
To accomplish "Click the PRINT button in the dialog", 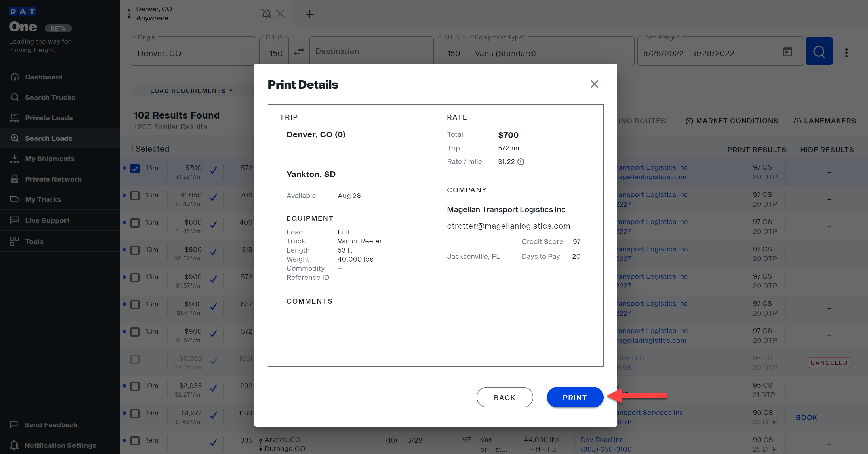I will pyautogui.click(x=574, y=397).
